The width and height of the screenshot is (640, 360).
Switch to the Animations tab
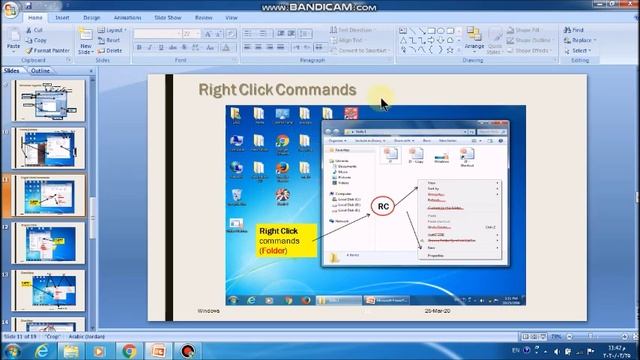click(127, 18)
